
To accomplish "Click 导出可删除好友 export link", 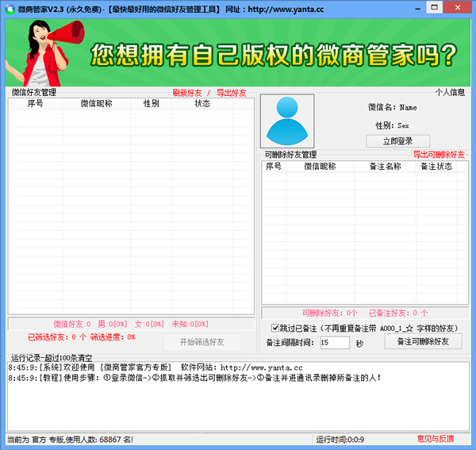I will 439,155.
